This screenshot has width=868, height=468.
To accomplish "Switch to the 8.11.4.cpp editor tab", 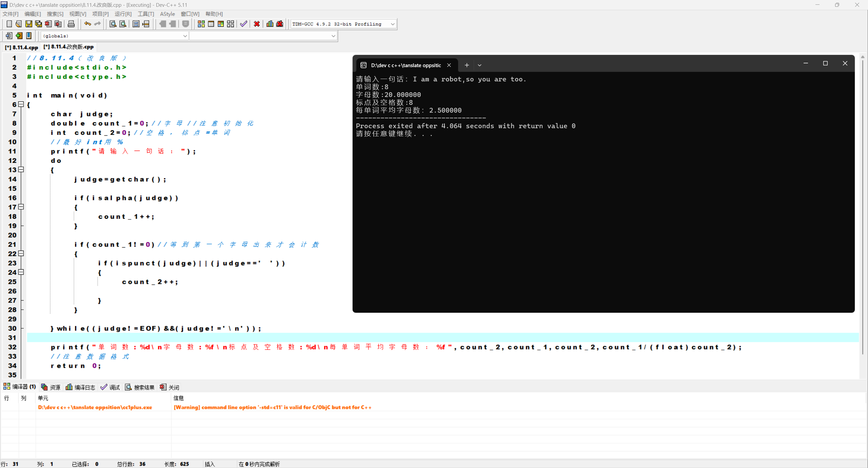I will coord(22,47).
